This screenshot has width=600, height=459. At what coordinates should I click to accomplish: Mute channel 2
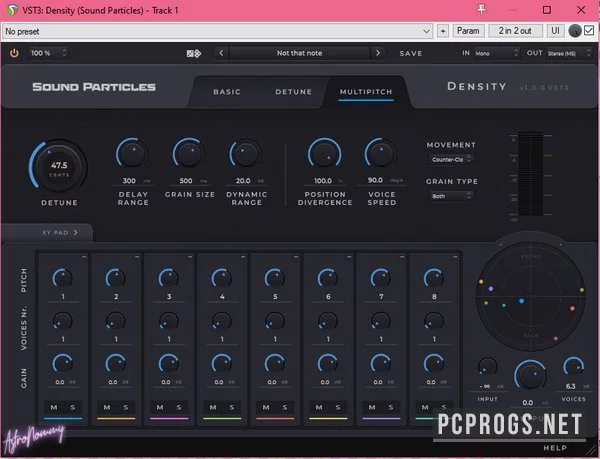coord(107,407)
